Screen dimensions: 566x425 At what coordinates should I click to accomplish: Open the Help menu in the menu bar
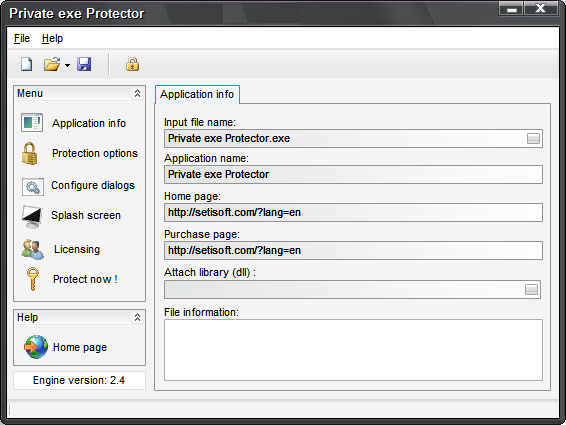pyautogui.click(x=52, y=38)
